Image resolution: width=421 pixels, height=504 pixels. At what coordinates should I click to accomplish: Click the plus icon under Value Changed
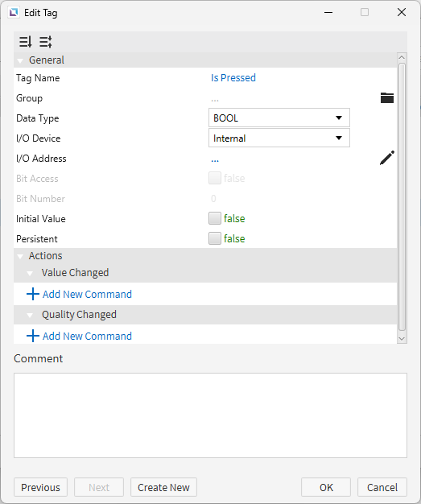(33, 294)
